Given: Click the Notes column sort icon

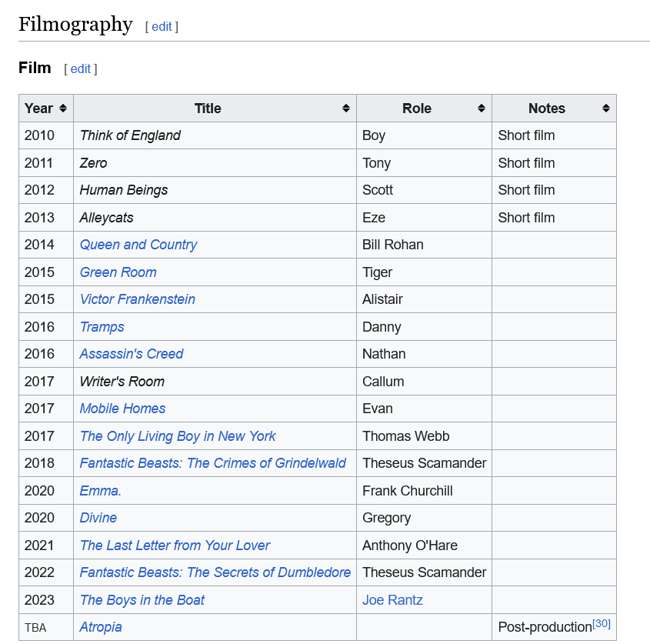Looking at the screenshot, I should 606,108.
